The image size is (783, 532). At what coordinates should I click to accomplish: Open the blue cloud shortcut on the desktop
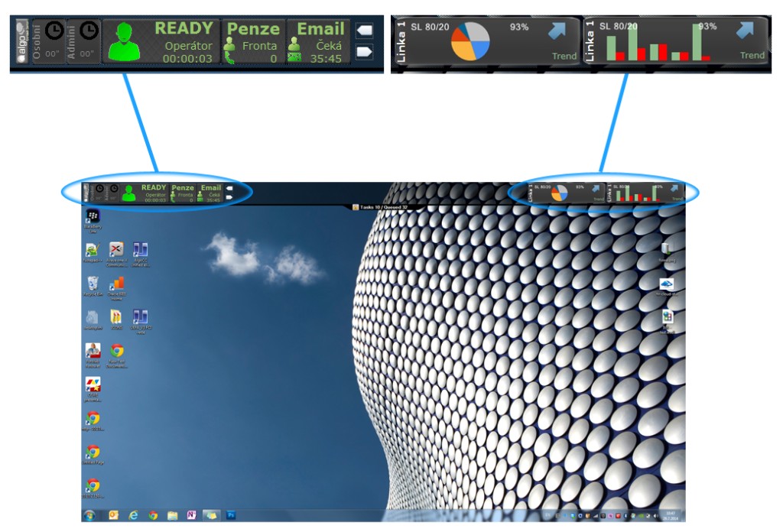(667, 287)
